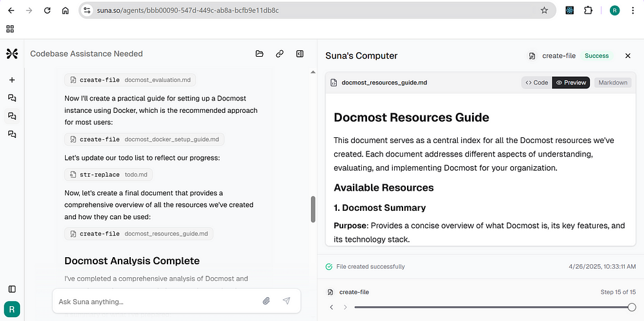Screen dimensions: 644x321
Task: Open the browser extensions menu
Action: (x=588, y=11)
